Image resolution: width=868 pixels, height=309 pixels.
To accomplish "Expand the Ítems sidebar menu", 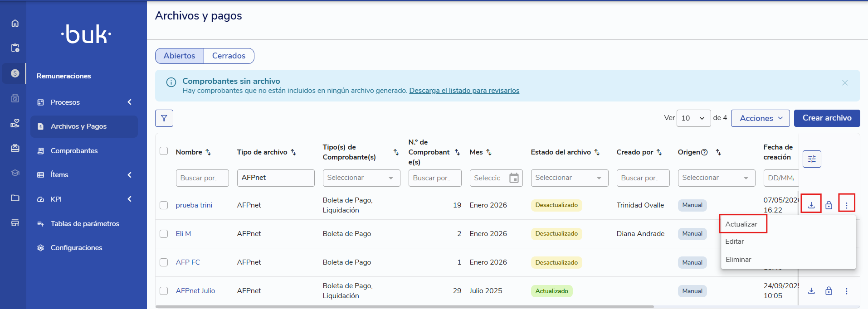I will coord(84,175).
